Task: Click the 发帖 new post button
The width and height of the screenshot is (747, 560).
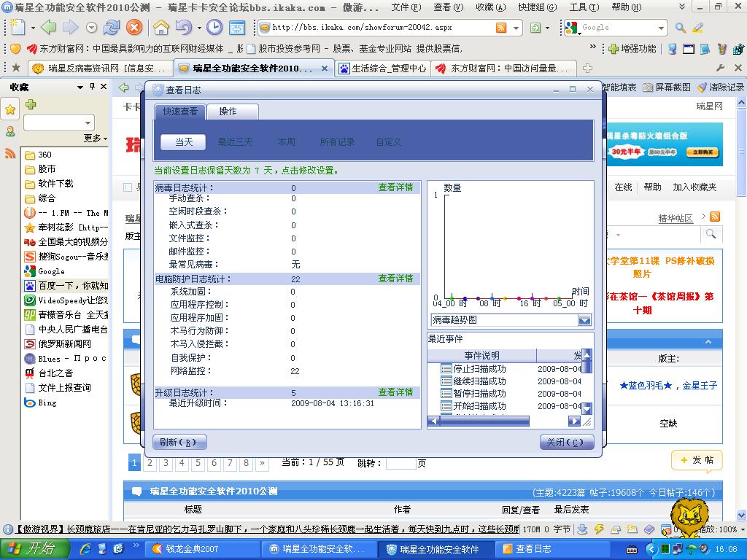Action: tap(697, 460)
